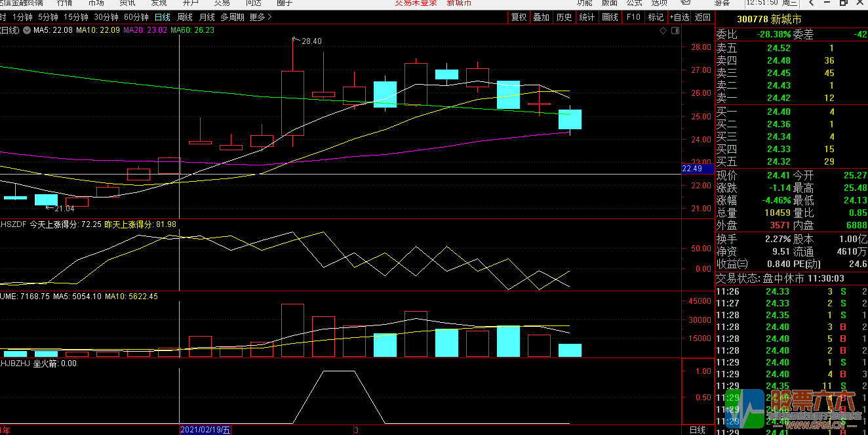Switch to the 周线 weekly chart period

185,17
